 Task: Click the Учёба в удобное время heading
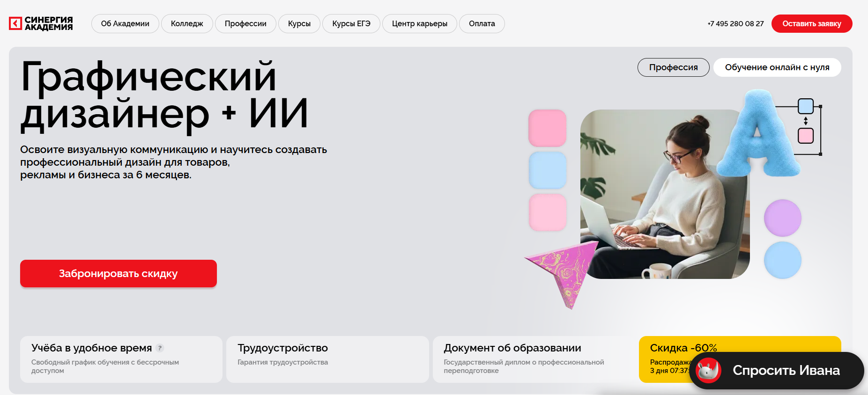92,348
